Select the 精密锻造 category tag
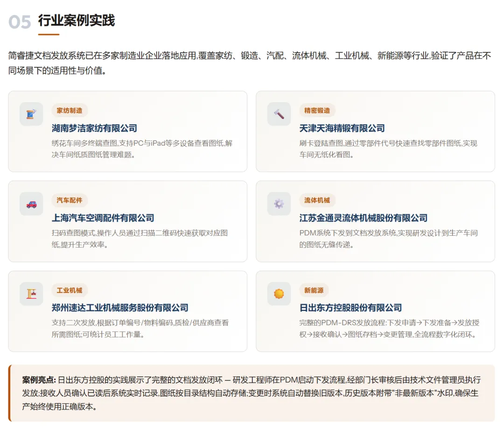504x437 pixels. click(317, 110)
